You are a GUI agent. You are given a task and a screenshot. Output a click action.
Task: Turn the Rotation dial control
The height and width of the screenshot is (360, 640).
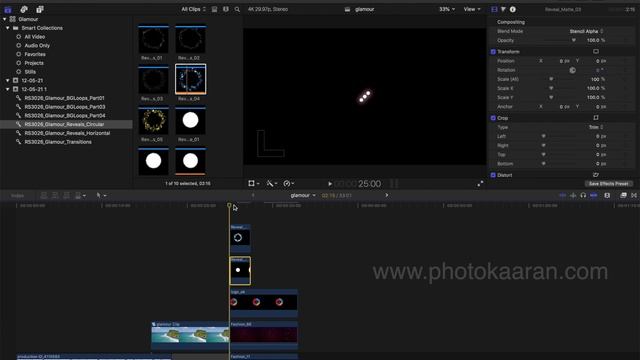pyautogui.click(x=573, y=70)
